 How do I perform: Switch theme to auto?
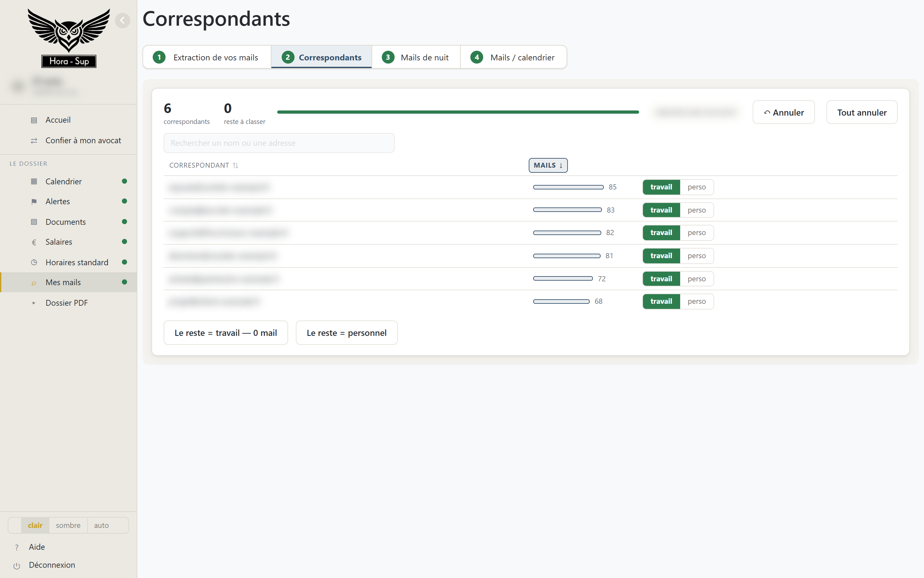click(101, 525)
